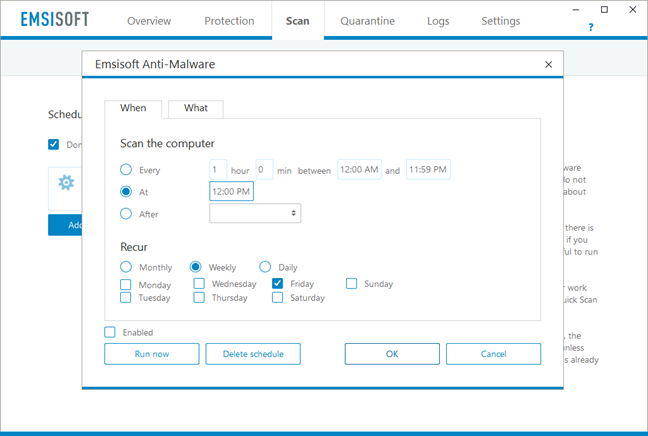Check the Monday checkbox

click(126, 285)
